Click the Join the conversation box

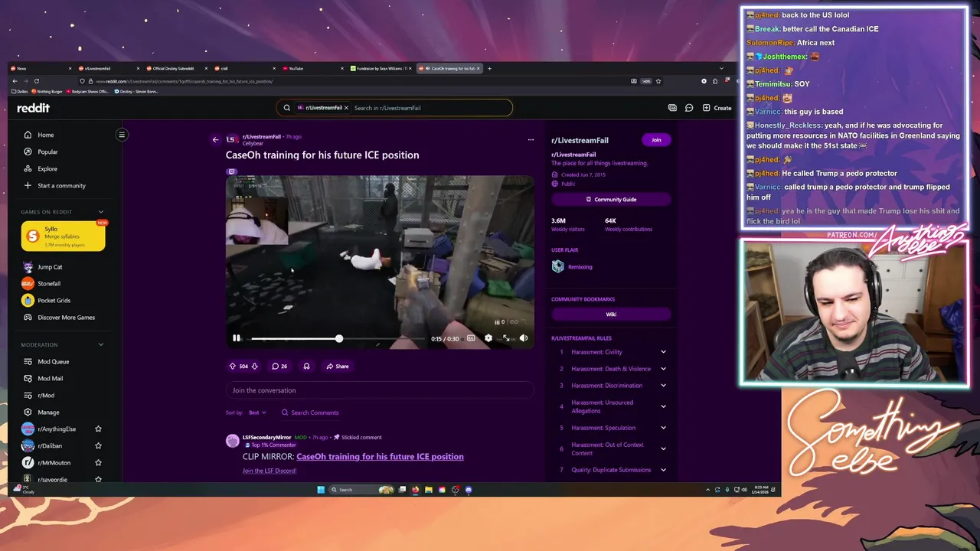380,390
